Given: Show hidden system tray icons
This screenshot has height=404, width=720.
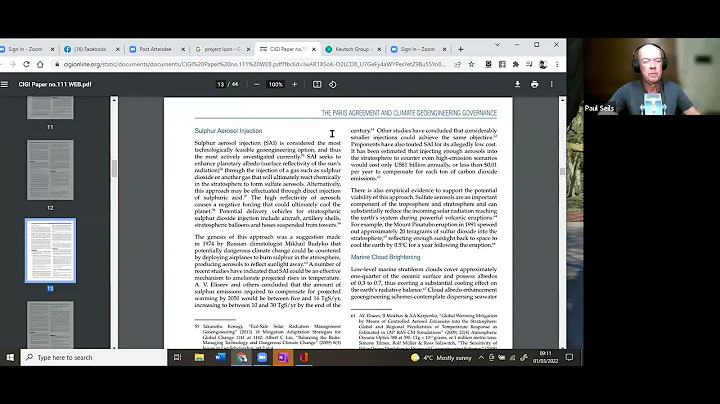Looking at the screenshot, I should [x=481, y=358].
